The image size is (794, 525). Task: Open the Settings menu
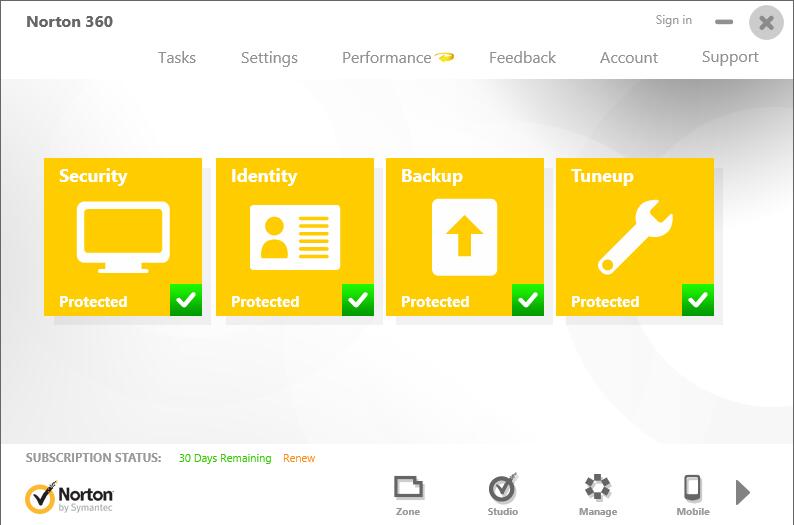click(269, 58)
